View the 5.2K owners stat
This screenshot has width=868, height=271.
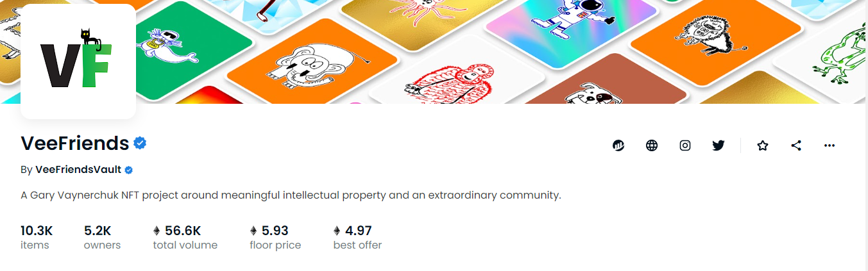click(102, 237)
